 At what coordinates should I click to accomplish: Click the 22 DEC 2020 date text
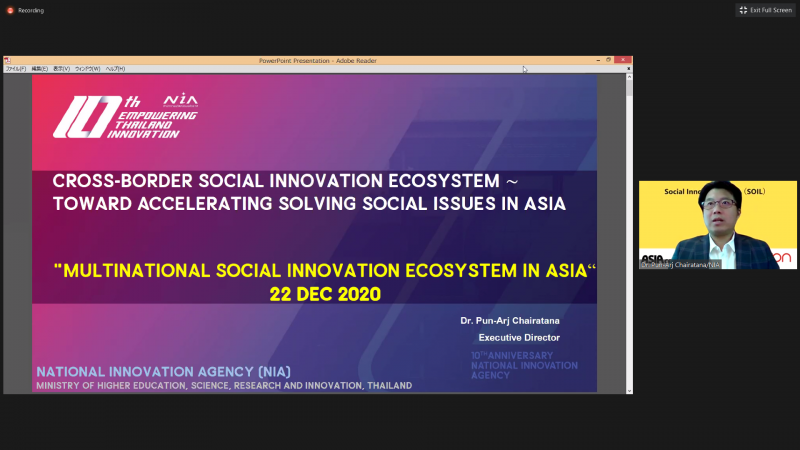(325, 295)
